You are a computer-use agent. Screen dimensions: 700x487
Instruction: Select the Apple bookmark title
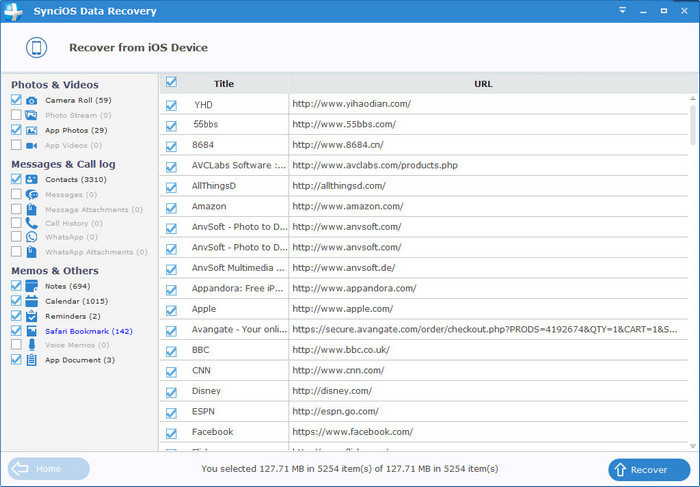point(204,309)
